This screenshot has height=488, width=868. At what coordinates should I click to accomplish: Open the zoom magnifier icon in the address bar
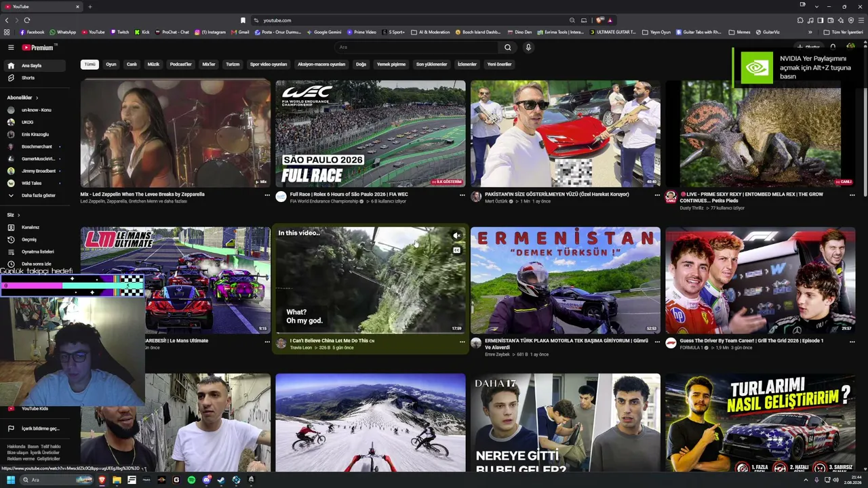(572, 20)
